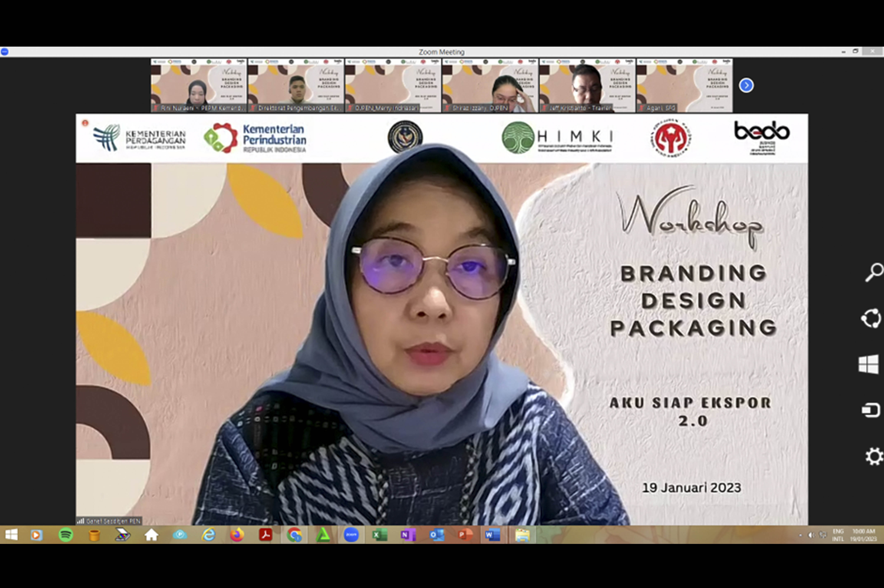Image resolution: width=884 pixels, height=588 pixels.
Task: Open the Share charm icon
Action: coord(871,318)
